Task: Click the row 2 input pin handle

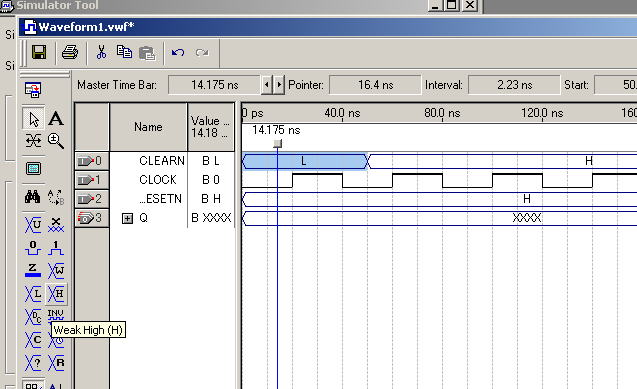Action: [91, 199]
